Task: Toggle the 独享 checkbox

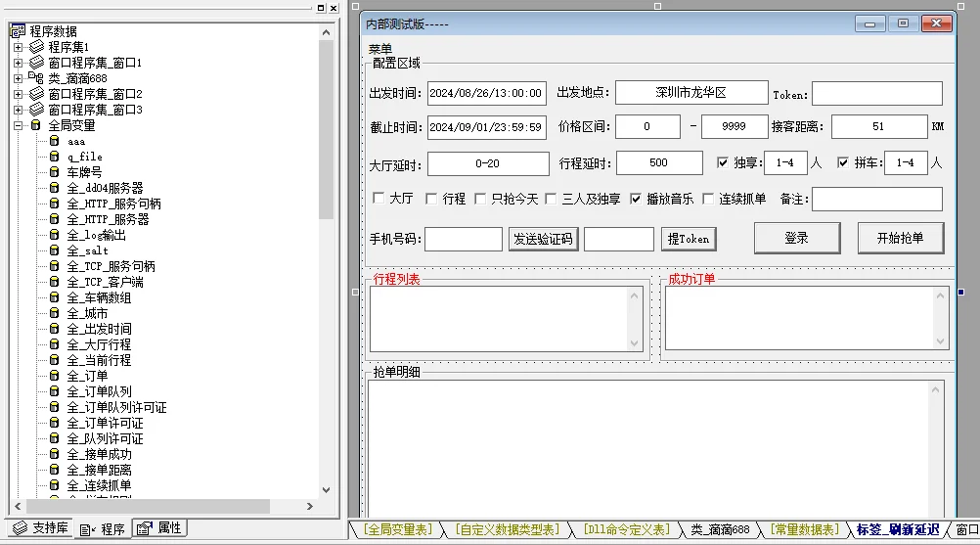Action: pos(723,162)
